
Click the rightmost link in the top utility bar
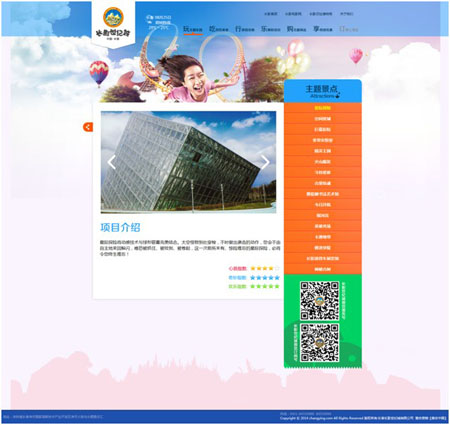pos(347,14)
